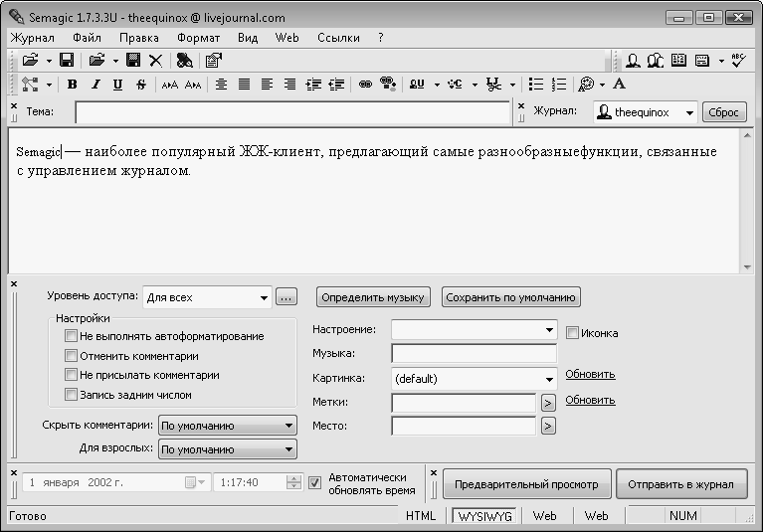Align the text left

click(x=267, y=85)
